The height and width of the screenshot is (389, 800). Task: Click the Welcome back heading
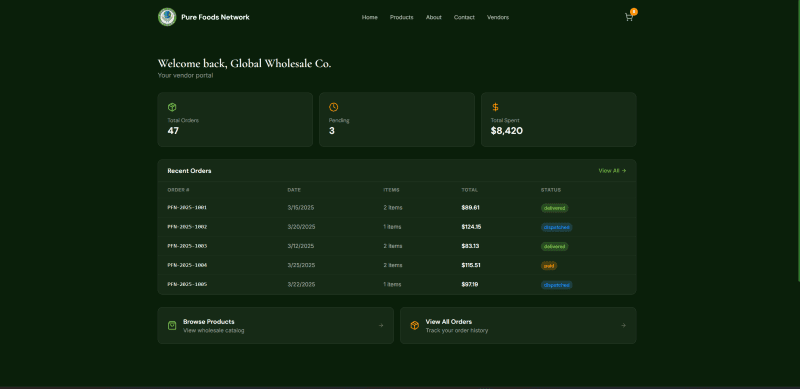coord(244,64)
